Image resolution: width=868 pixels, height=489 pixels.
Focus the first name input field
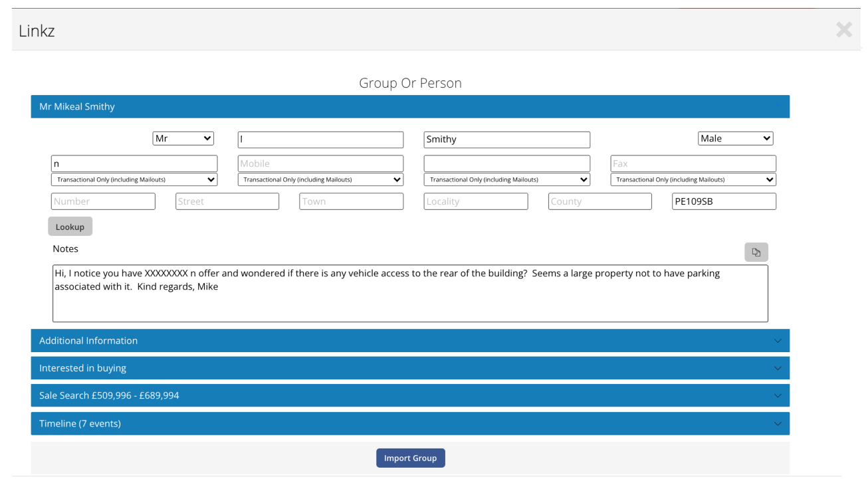(x=320, y=140)
